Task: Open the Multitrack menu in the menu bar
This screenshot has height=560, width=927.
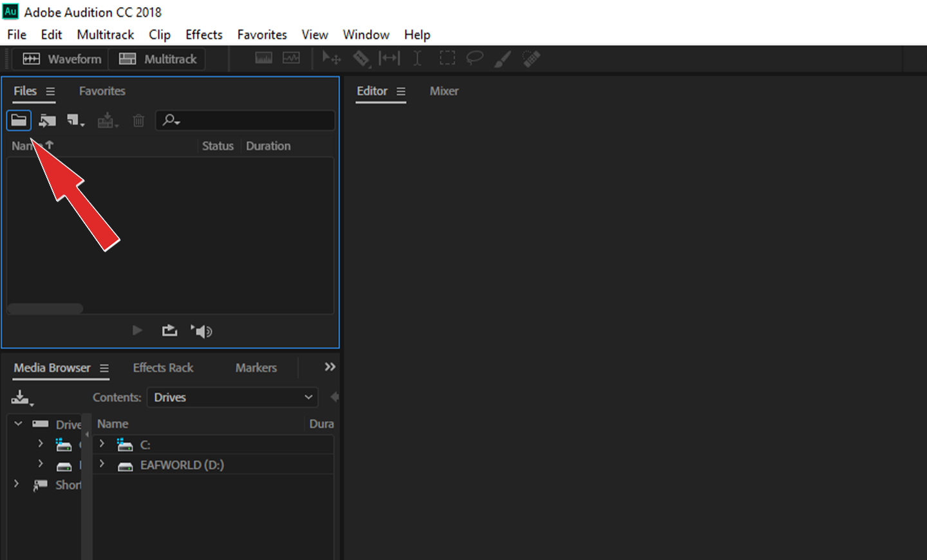Action: [x=106, y=35]
